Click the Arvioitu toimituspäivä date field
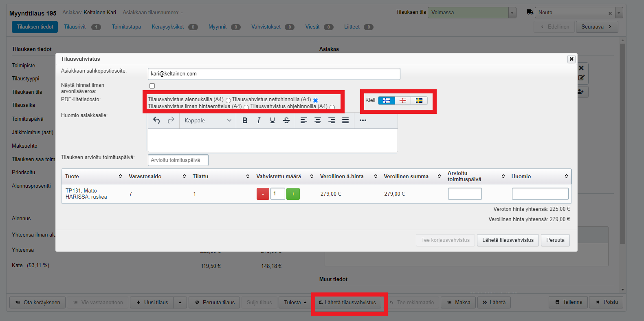Screen dimensions: 644x321 178,160
